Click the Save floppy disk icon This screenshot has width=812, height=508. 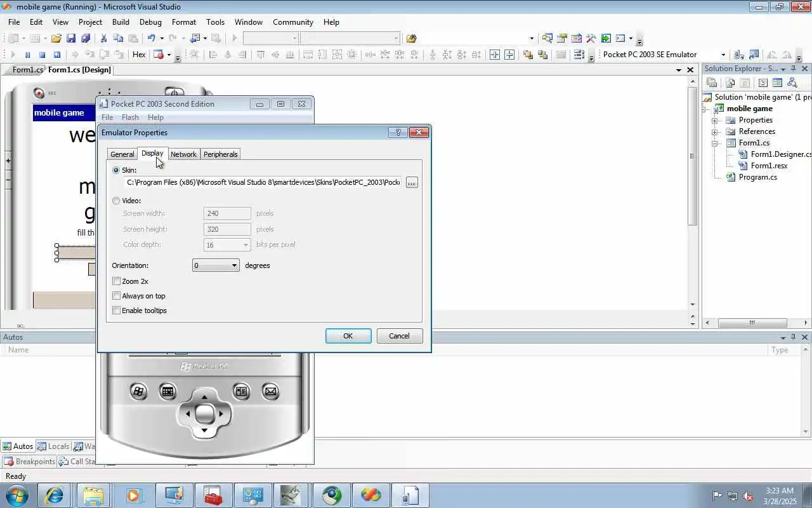pyautogui.click(x=71, y=38)
